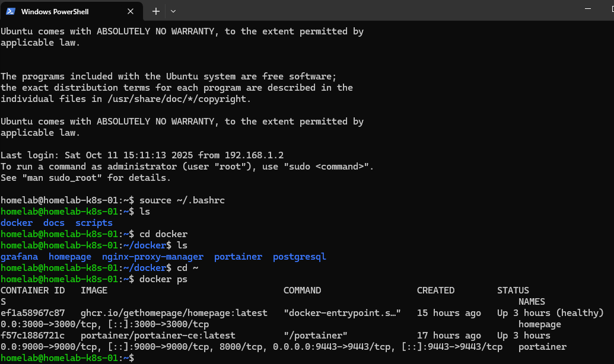Click container ID ef1a58967c87
This screenshot has width=614, height=364.
click(x=33, y=313)
